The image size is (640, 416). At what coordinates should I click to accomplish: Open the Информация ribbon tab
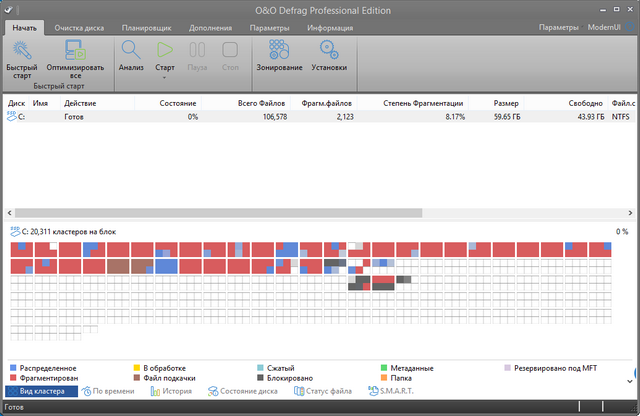point(329,28)
